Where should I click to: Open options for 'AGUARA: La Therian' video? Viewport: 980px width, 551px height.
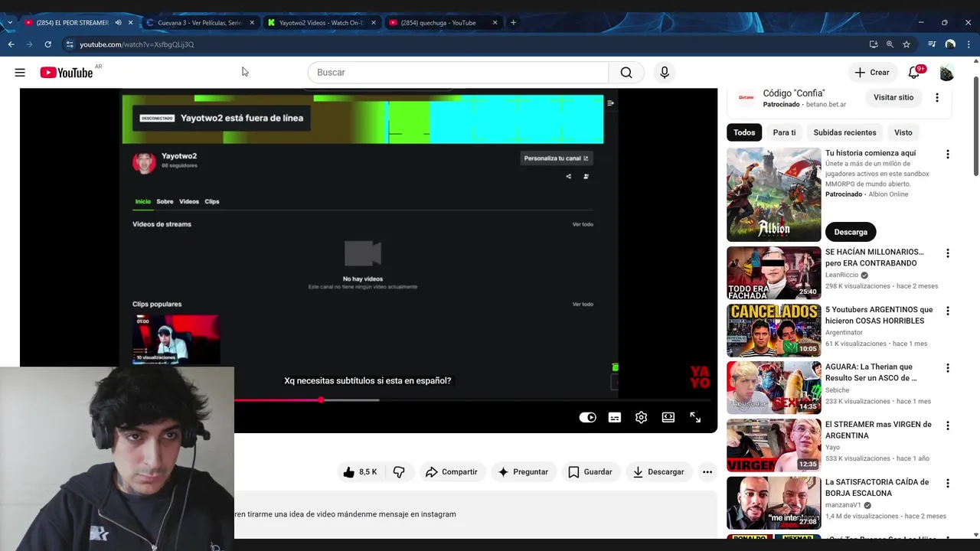948,368
